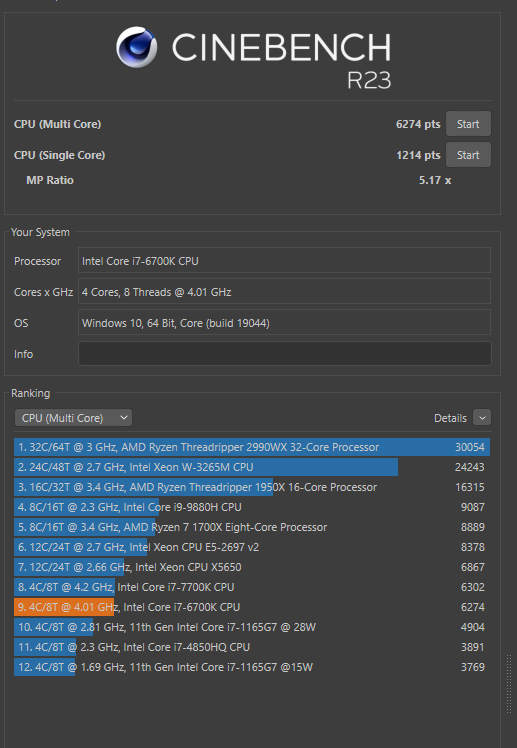This screenshot has width=517, height=748.
Task: Select the Core i7-7700K ranking row
Action: click(x=252, y=587)
